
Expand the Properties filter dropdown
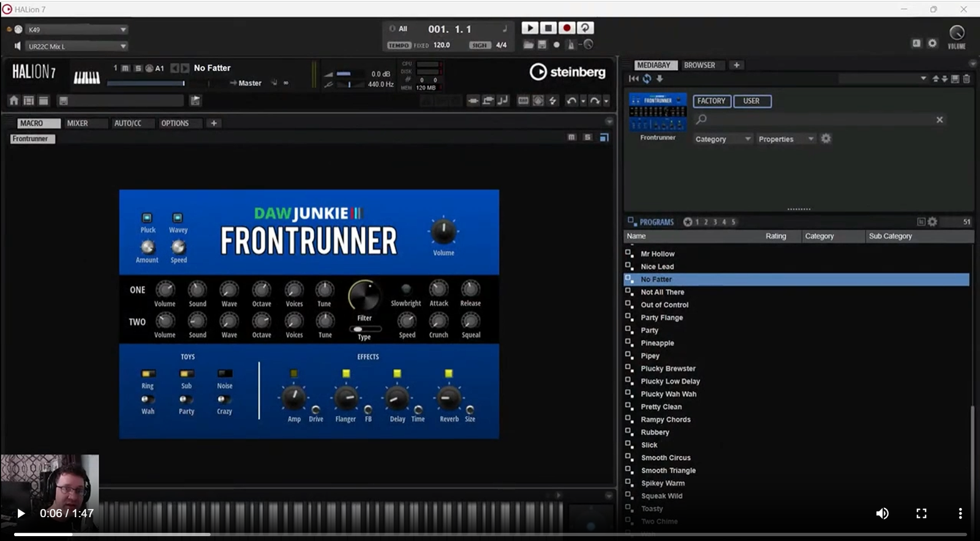click(x=786, y=139)
